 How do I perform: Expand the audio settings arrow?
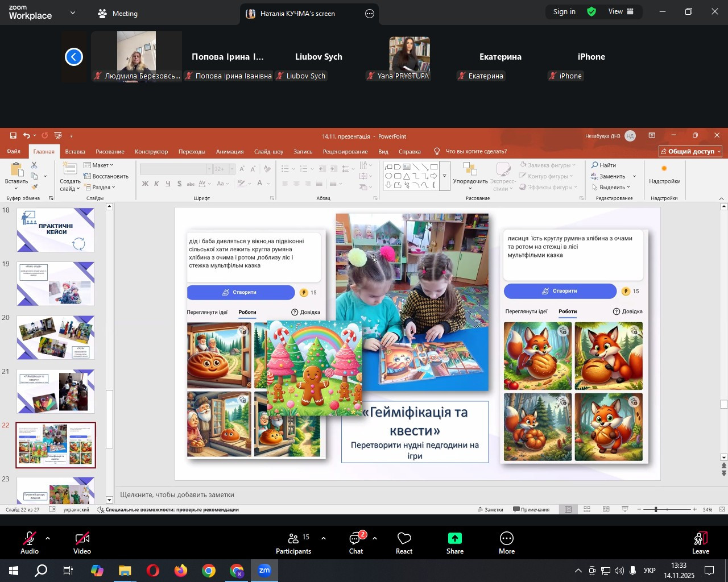[48, 538]
